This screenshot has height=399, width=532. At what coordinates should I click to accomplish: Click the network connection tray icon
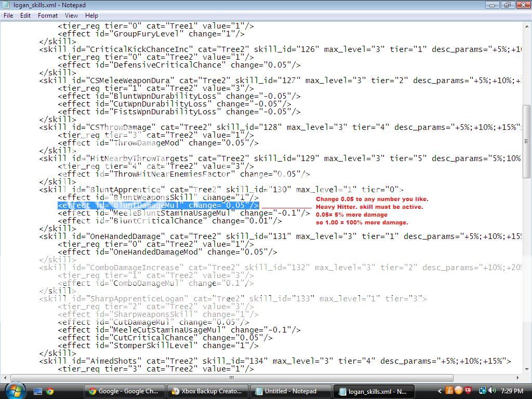point(482,391)
